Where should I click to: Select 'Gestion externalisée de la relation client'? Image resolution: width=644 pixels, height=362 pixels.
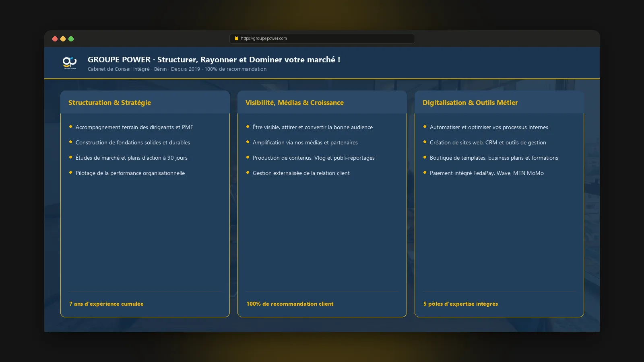tap(301, 173)
